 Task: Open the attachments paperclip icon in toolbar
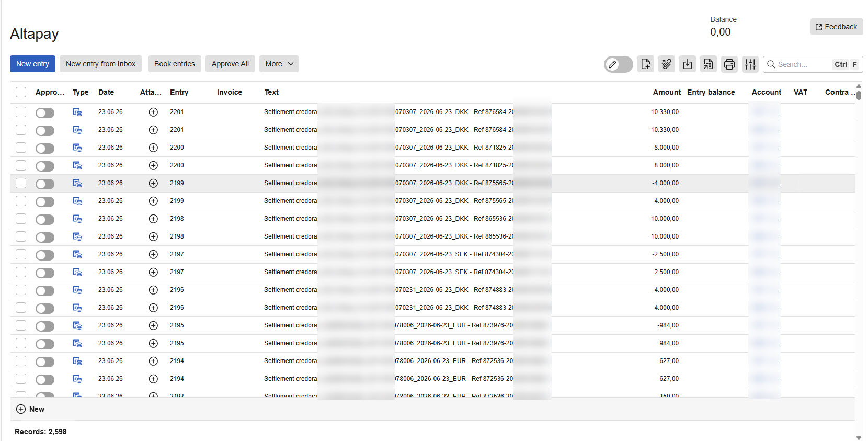tap(667, 64)
